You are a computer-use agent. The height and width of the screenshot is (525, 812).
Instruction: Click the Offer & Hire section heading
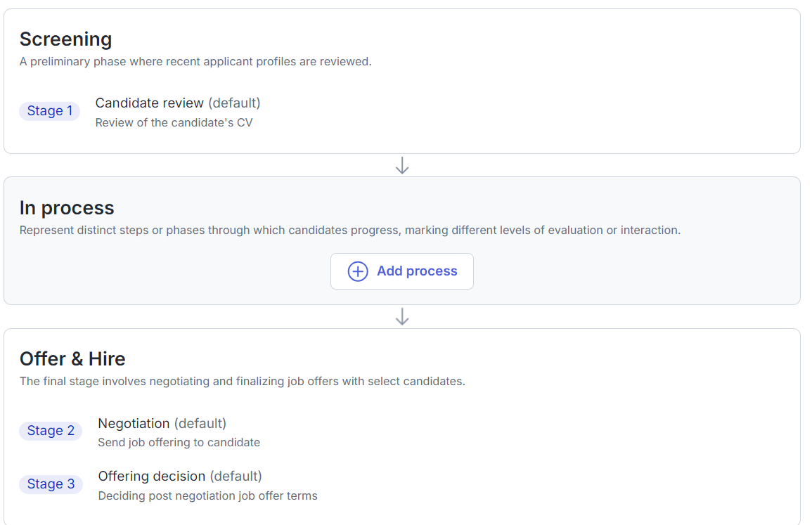[72, 359]
